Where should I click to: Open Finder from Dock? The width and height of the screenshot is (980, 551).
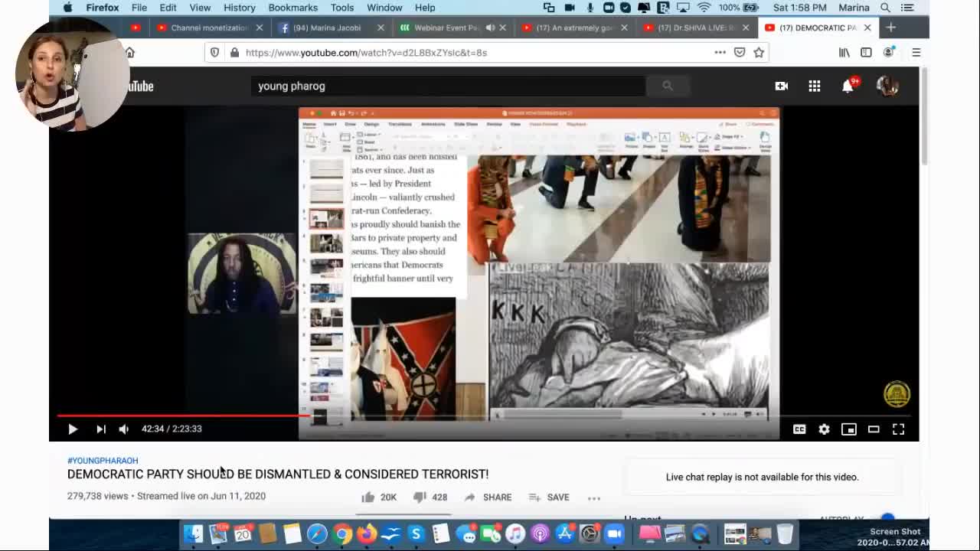click(x=194, y=533)
